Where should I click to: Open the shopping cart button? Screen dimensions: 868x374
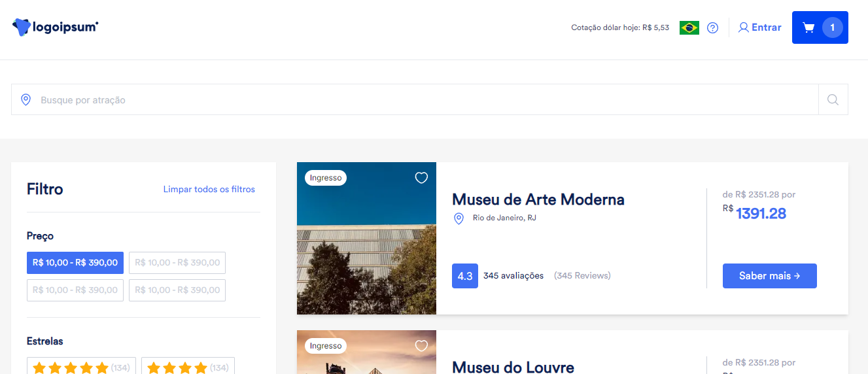pos(820,27)
